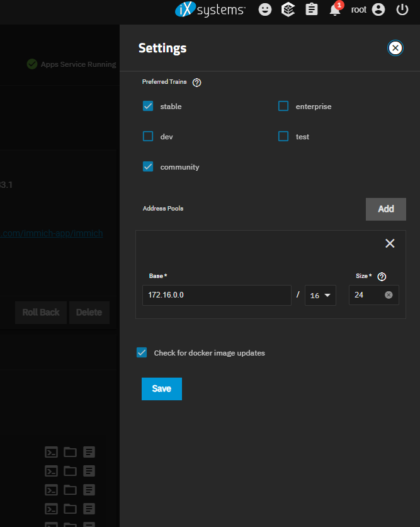The image size is (420, 527).
Task: Toggle Check for docker image updates
Action: (142, 353)
